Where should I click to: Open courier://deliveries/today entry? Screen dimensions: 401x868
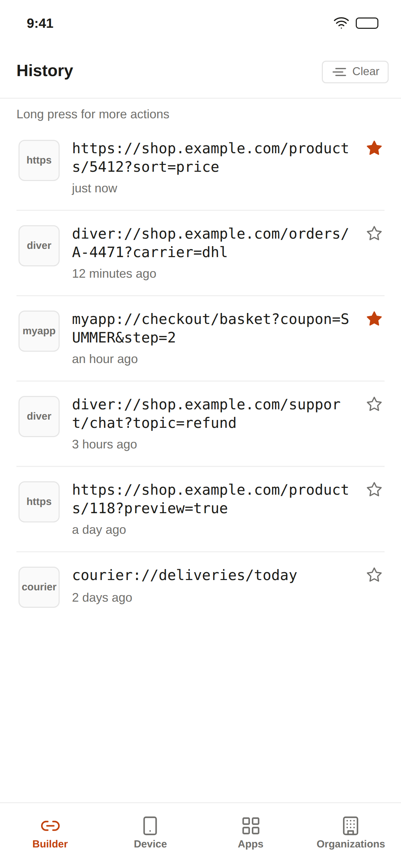coord(200,587)
